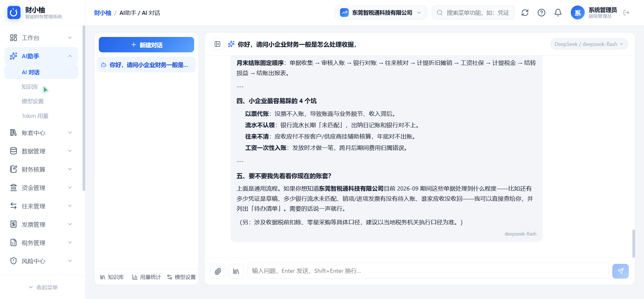Expand the 往来管理 menu

[x=41, y=206]
